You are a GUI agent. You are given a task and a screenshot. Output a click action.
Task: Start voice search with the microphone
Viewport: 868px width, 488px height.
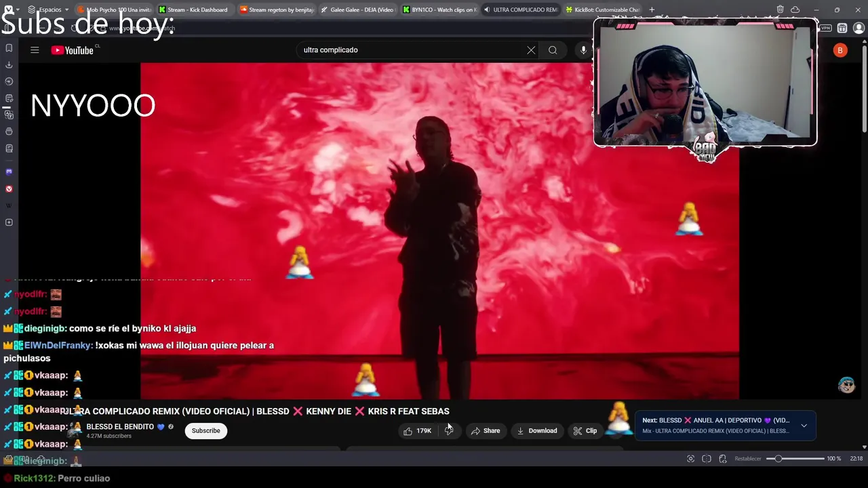(583, 50)
